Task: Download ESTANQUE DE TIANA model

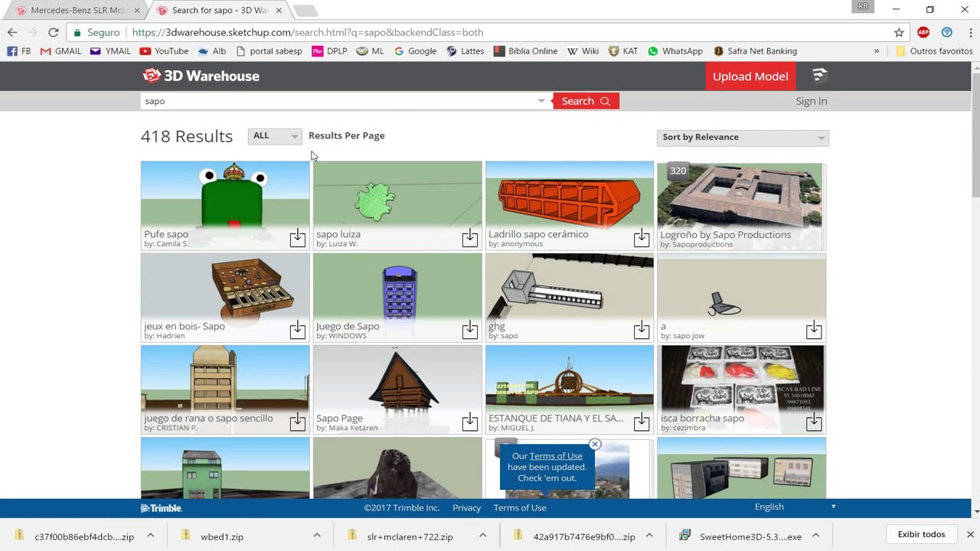Action: point(642,422)
